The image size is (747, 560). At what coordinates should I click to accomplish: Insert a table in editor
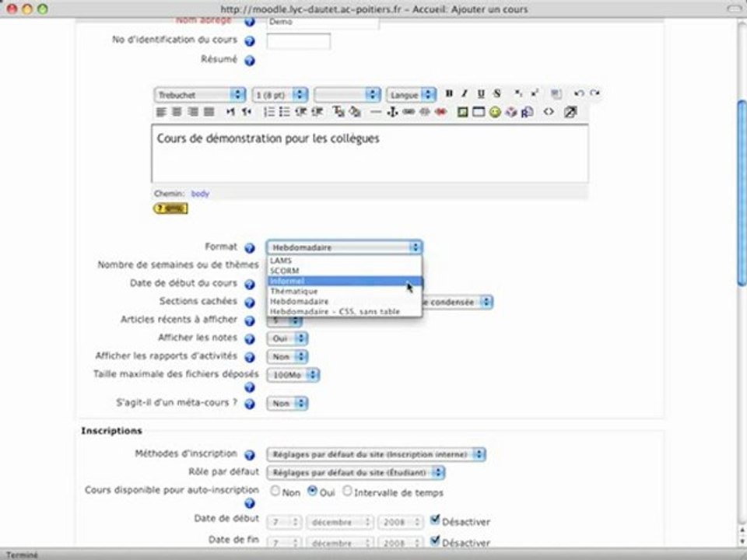(479, 112)
